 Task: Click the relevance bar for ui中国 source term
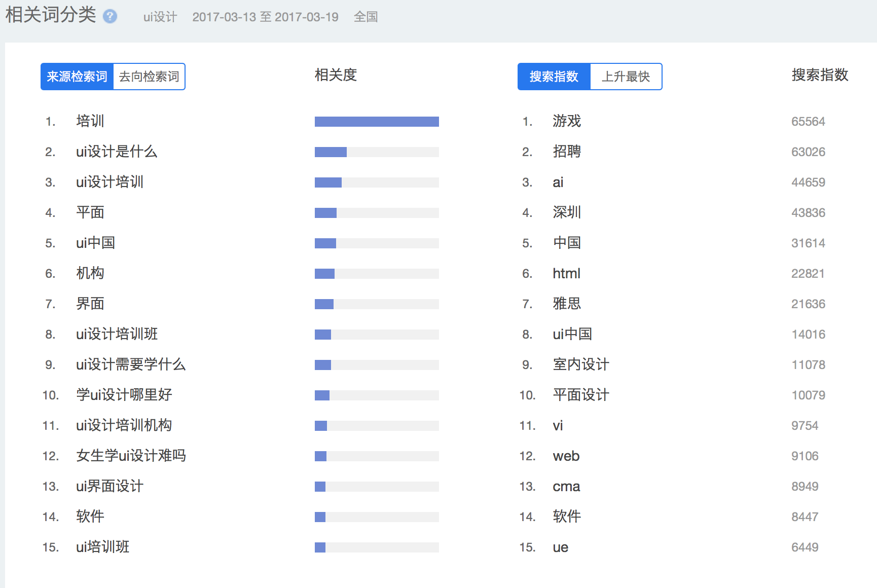pyautogui.click(x=377, y=243)
